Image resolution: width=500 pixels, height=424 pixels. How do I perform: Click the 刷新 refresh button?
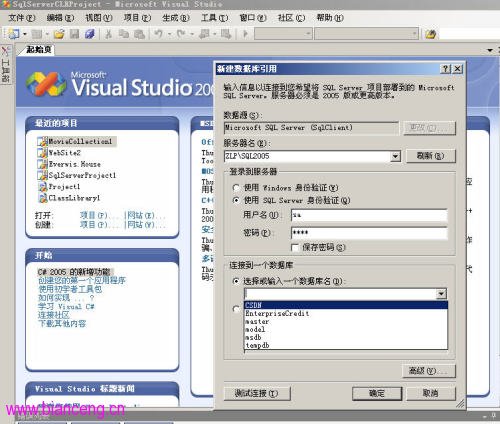coord(430,156)
